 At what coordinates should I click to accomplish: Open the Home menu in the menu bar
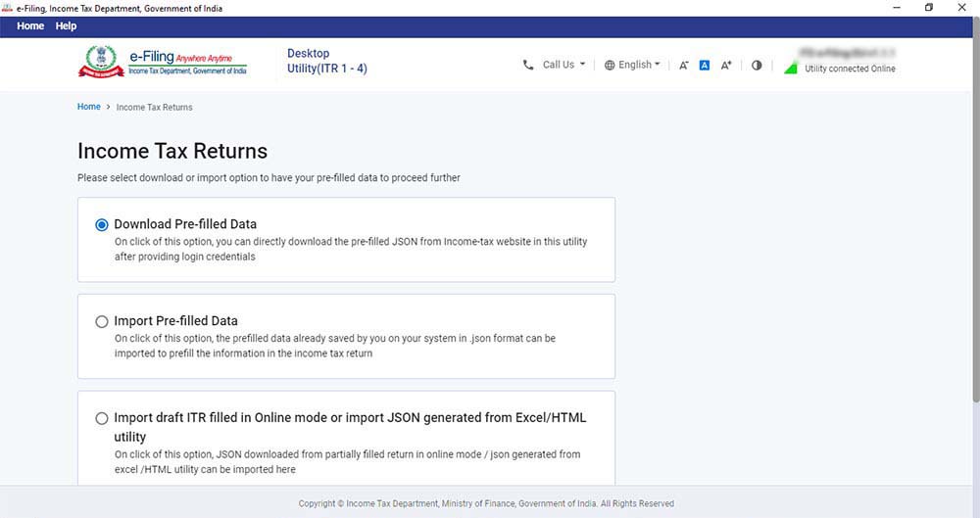pos(30,25)
